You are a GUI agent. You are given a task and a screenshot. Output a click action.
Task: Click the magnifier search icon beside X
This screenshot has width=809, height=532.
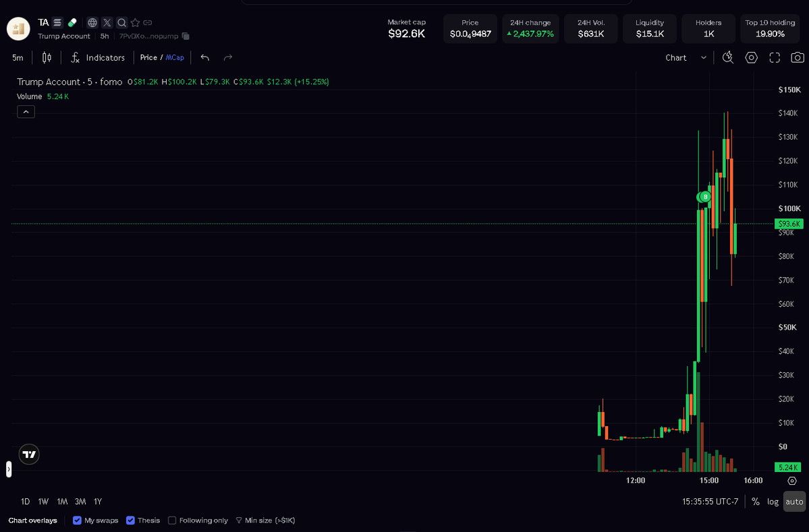121,23
